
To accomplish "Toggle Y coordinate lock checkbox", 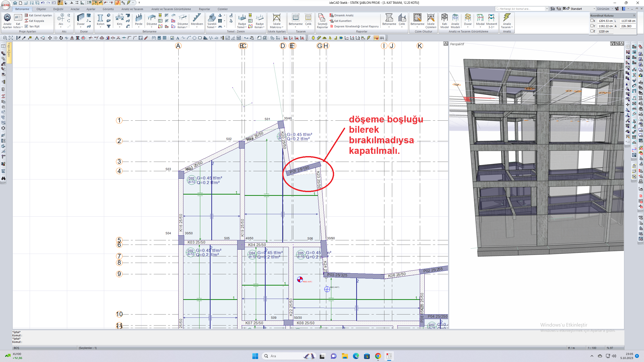I will [x=592, y=26].
